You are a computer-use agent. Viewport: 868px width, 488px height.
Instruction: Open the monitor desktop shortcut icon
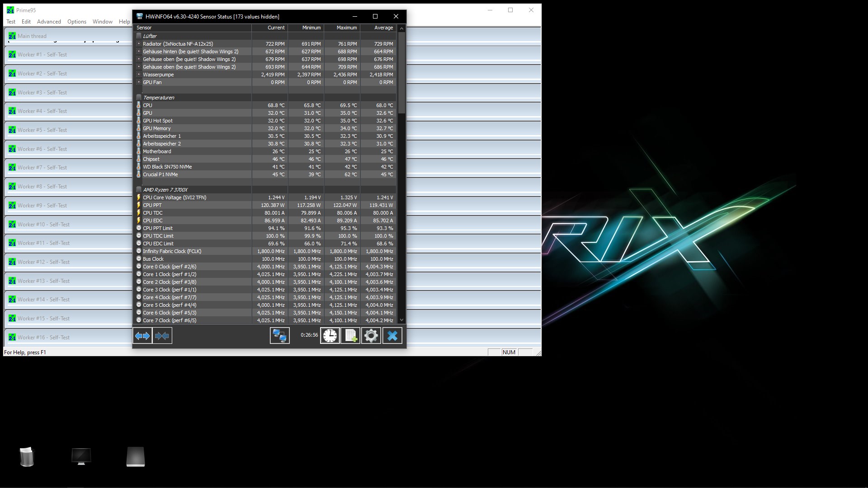tap(81, 457)
